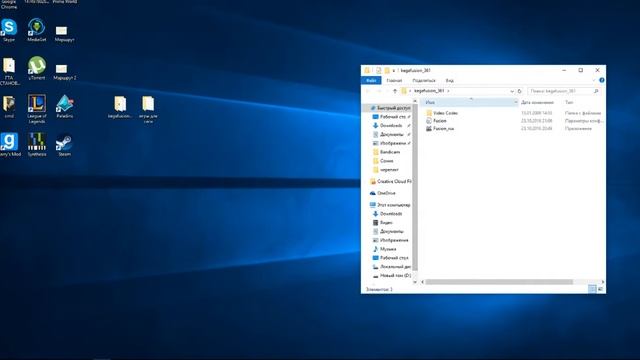The image size is (640, 360).
Task: Click the chevron after kegafusion_361 in address path
Action: tap(448, 91)
